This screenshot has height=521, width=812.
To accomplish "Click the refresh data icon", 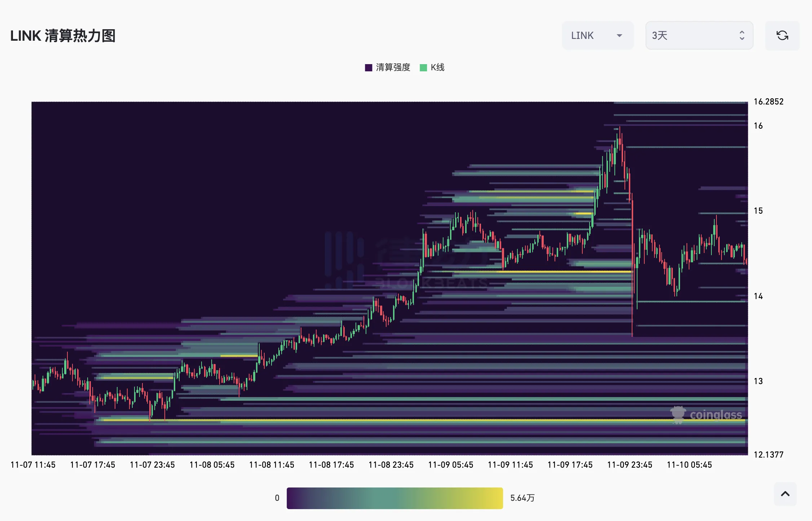I will [x=782, y=35].
